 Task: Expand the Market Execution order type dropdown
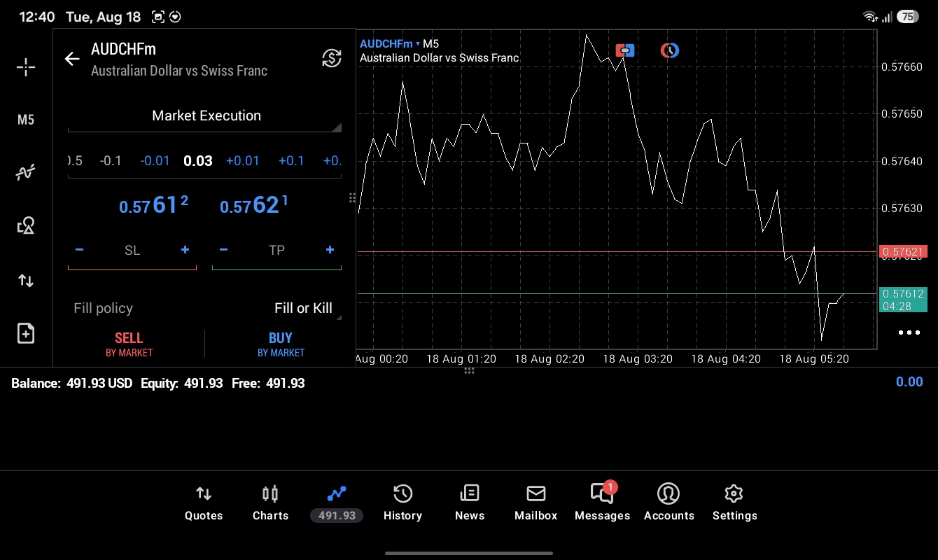205,116
